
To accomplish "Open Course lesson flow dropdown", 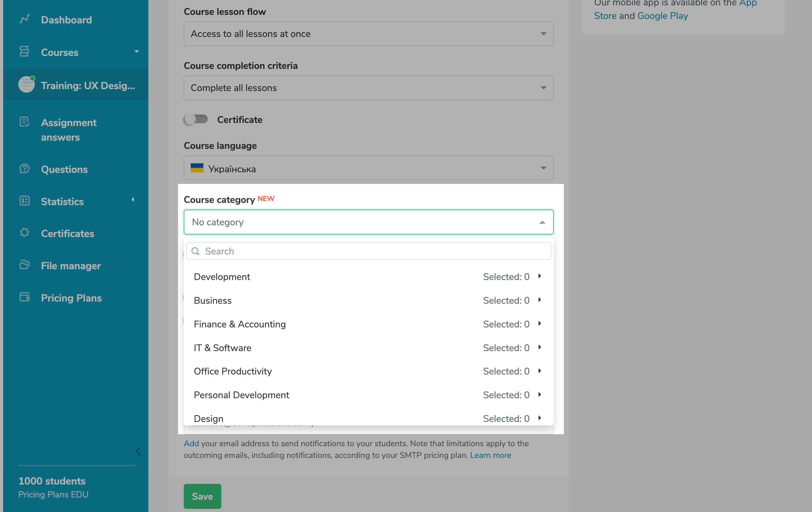I will pos(368,34).
